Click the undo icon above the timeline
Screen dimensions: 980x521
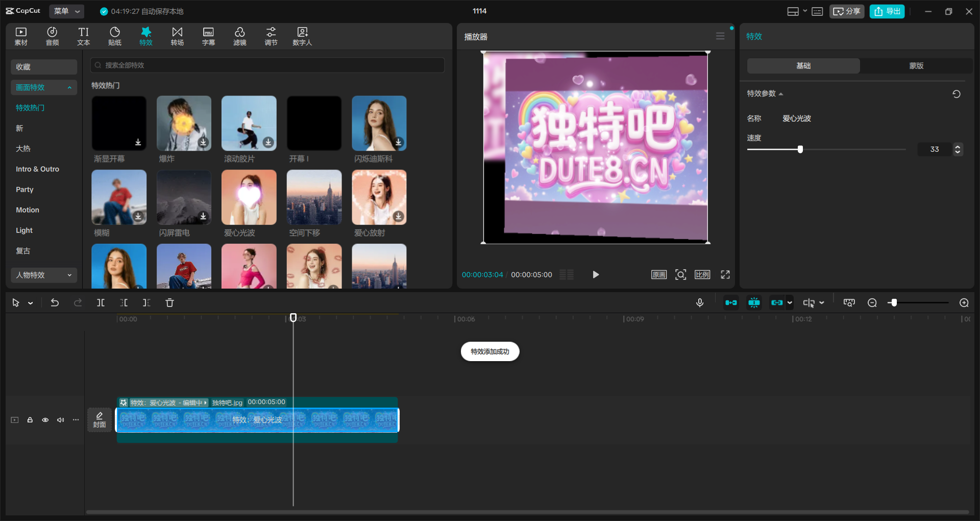(x=55, y=302)
